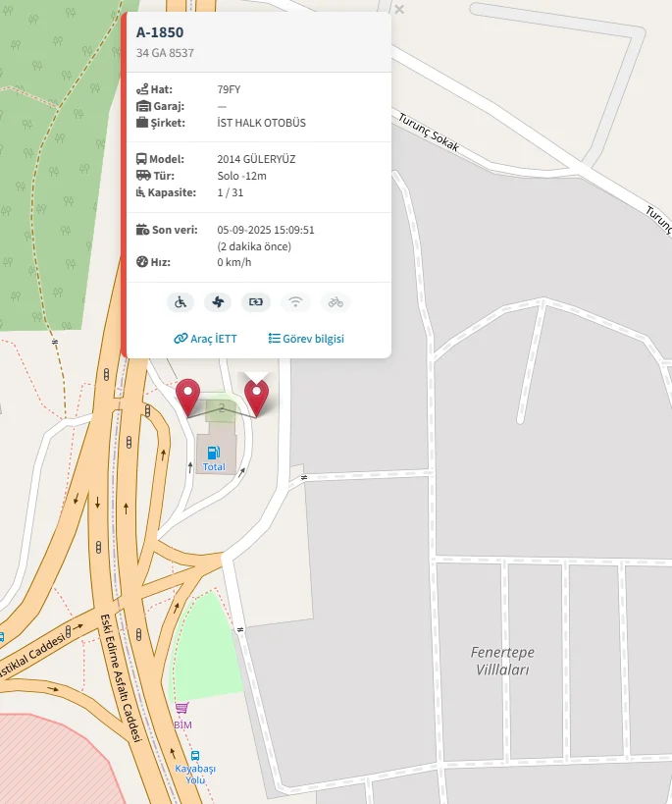Open the Araç İETT link

205,339
